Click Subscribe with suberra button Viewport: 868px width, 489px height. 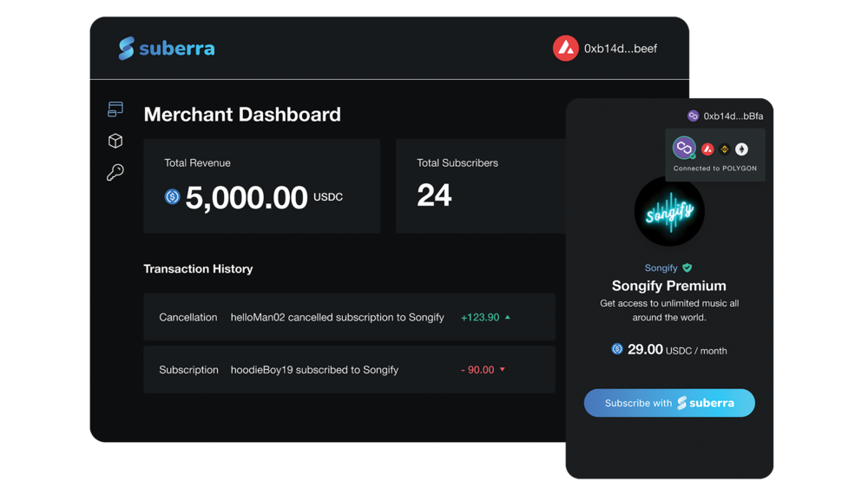(669, 403)
